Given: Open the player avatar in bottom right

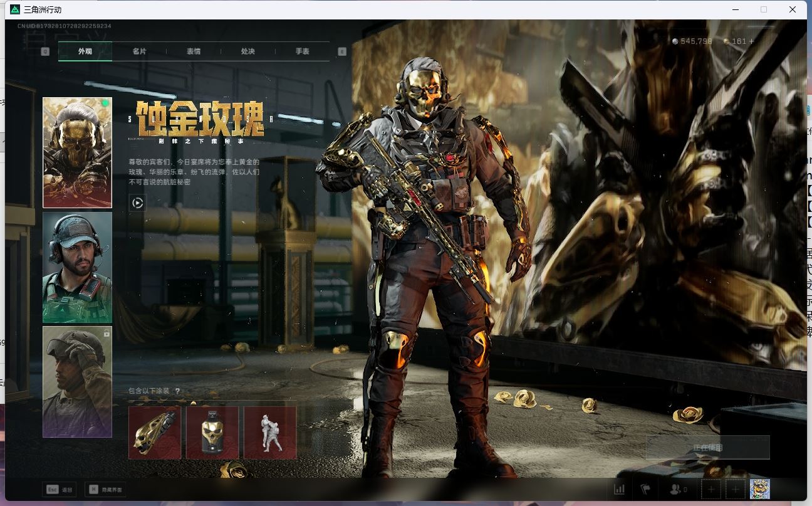Looking at the screenshot, I should click(759, 489).
